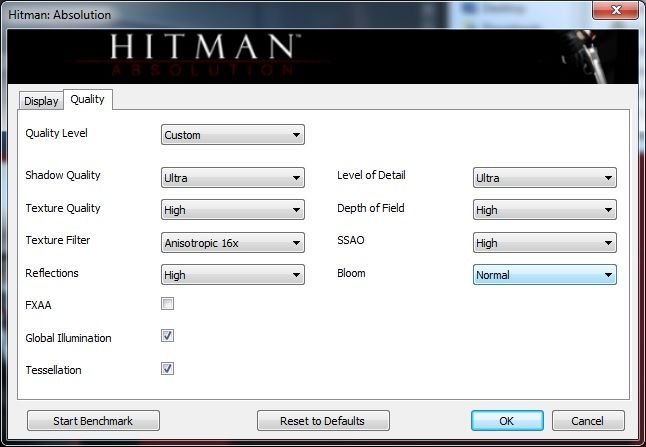The image size is (646, 447).
Task: Uncheck the Global Illumination checkbox
Action: [167, 336]
